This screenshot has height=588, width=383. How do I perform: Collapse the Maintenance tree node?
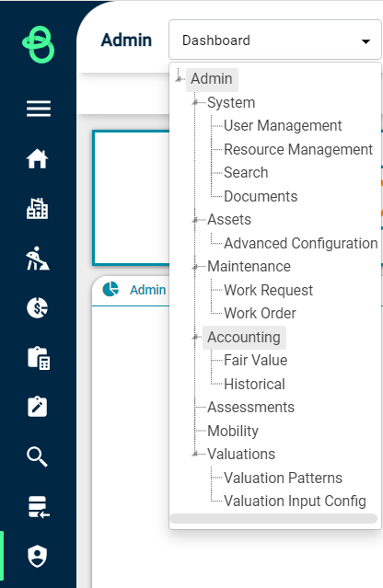[x=195, y=267]
